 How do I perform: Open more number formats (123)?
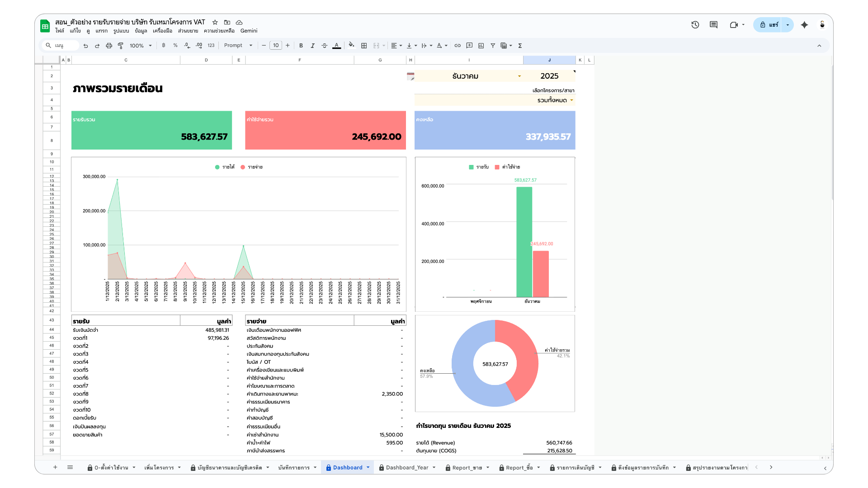pos(211,46)
